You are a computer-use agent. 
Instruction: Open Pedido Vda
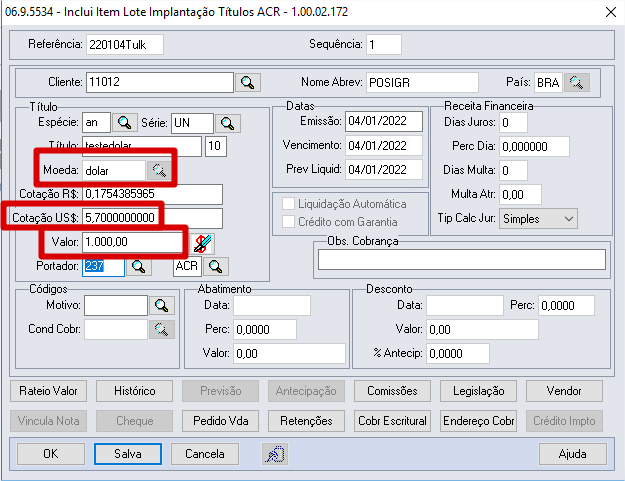(220, 421)
